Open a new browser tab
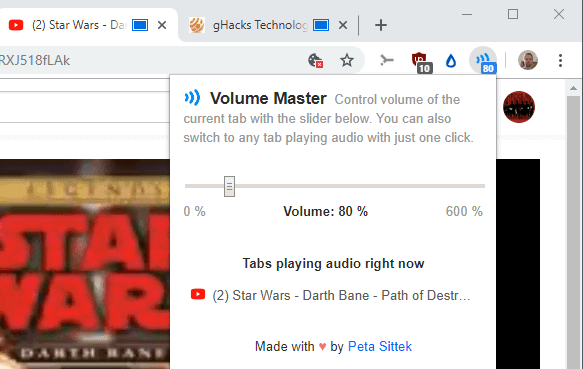This screenshot has width=583, height=369. point(381,25)
